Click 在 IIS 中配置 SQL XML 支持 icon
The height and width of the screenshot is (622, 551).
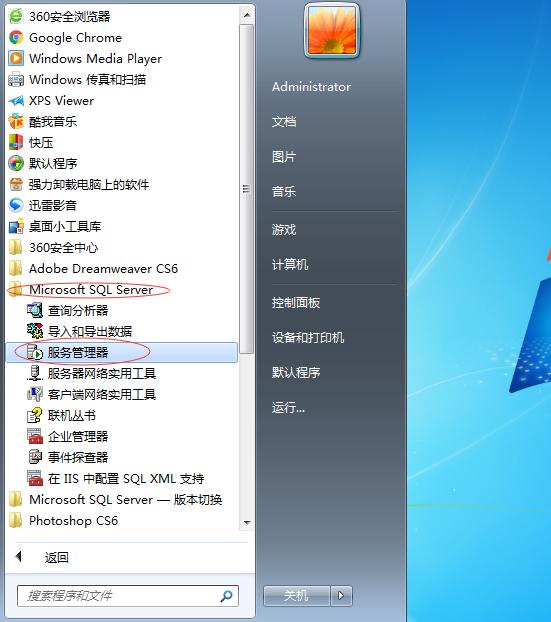(x=35, y=478)
